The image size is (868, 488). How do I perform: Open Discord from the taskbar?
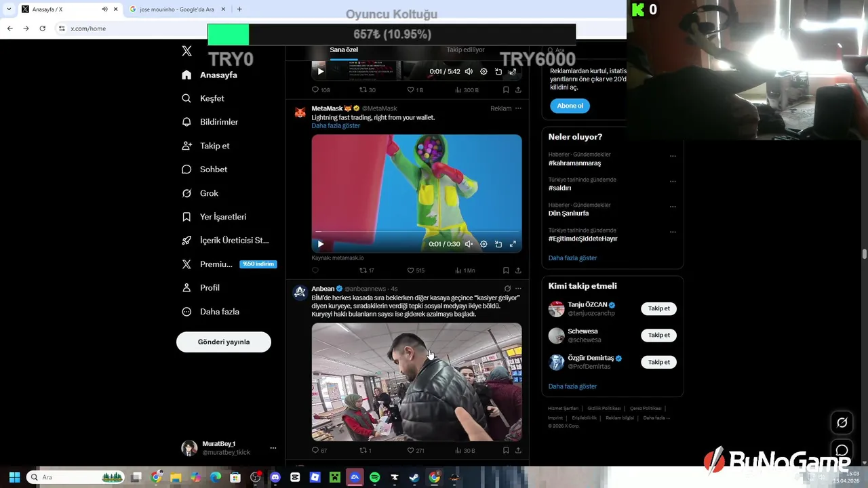[x=275, y=477]
